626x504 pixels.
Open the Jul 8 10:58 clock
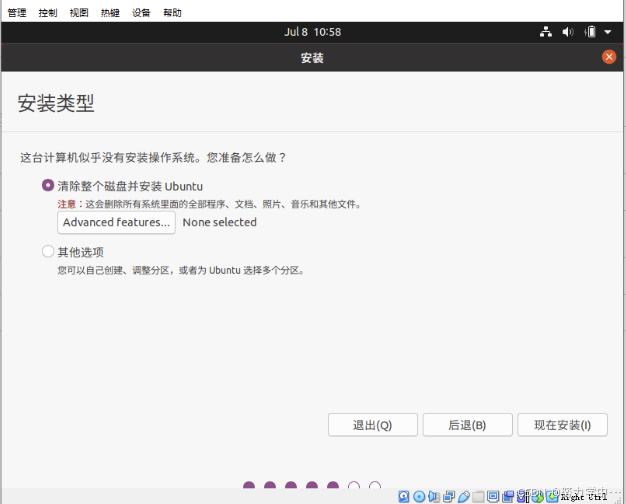313,32
